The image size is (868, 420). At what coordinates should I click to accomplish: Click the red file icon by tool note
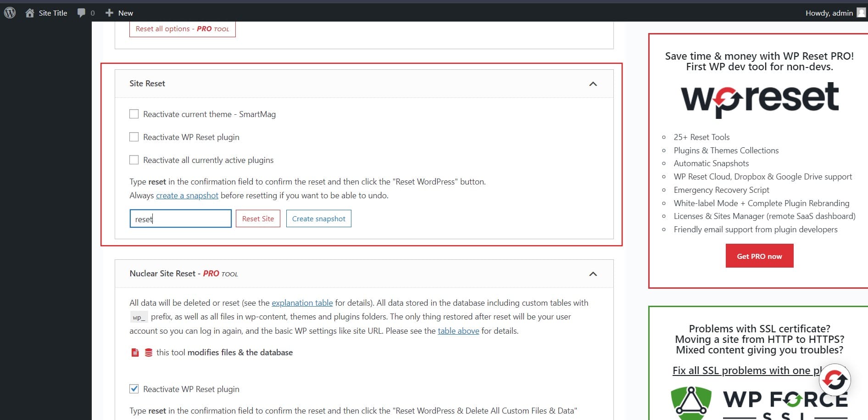(135, 353)
